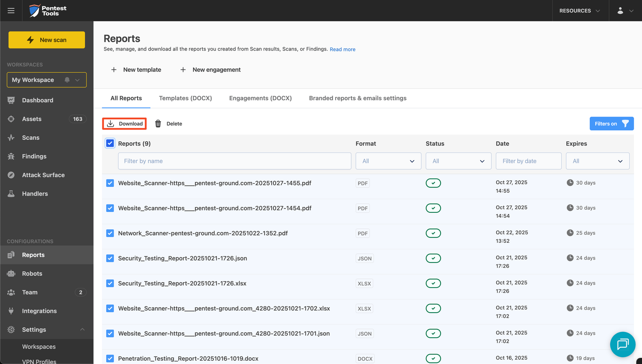Click the Pentest Tools logo

[47, 10]
